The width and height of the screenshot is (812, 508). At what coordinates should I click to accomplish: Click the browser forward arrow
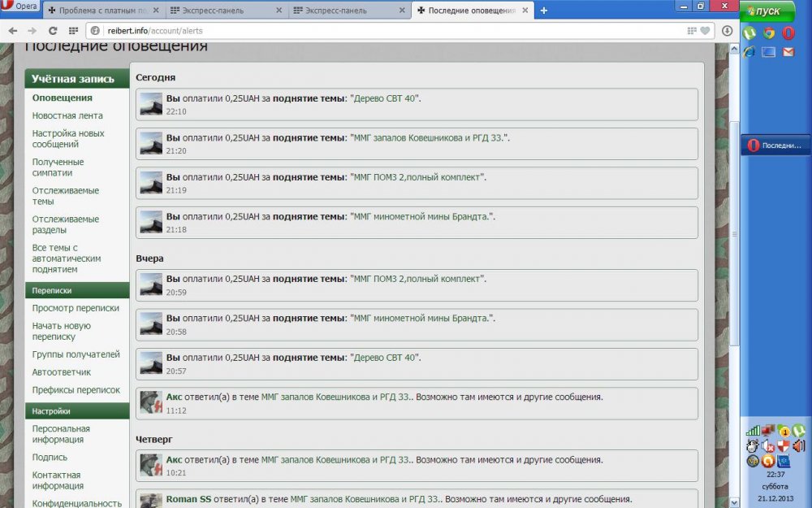[32, 31]
